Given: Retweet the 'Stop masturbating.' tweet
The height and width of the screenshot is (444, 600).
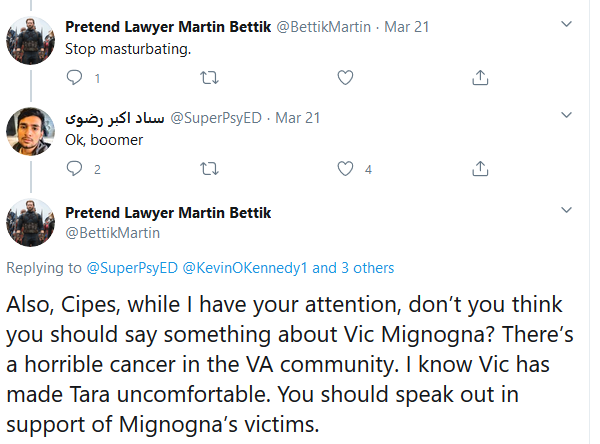Looking at the screenshot, I should tap(209, 78).
